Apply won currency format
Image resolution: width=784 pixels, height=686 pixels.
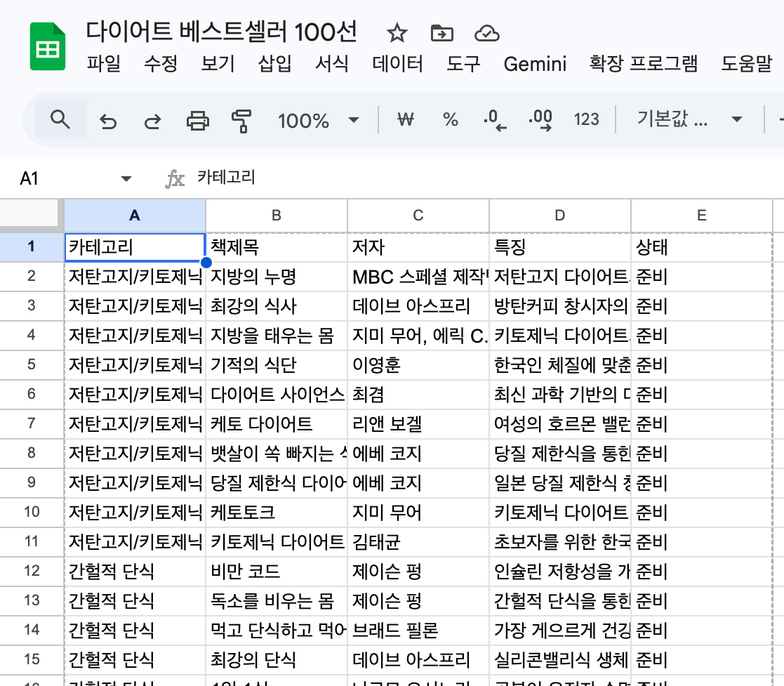click(x=406, y=120)
